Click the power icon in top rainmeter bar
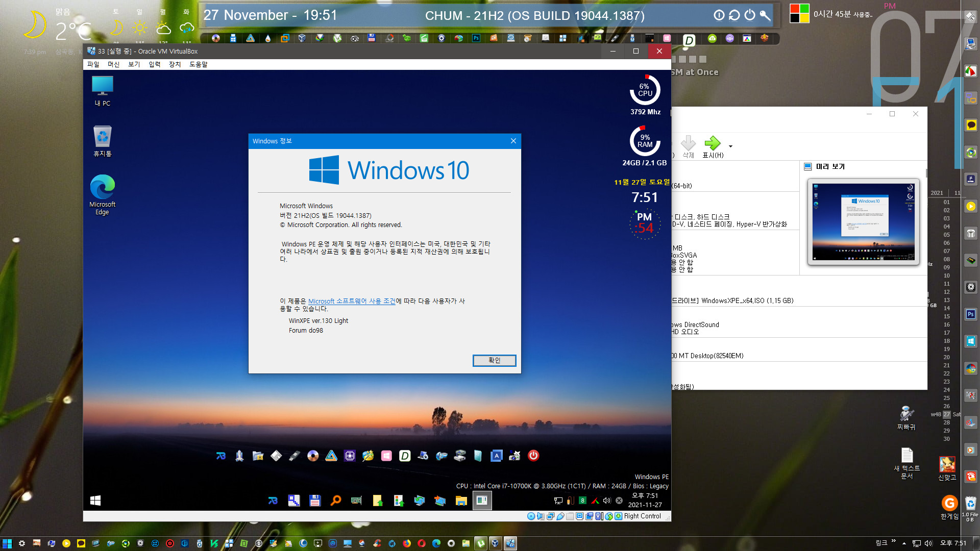Viewport: 980px width, 551px height. point(749,15)
